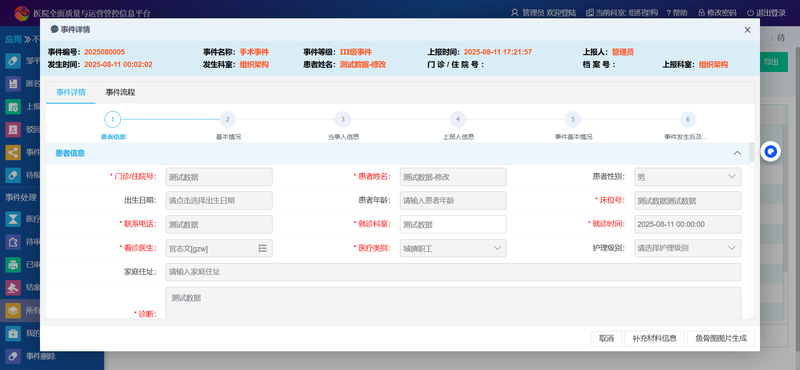Click the 床位号 input field
The height and width of the screenshot is (370, 800).
tap(688, 201)
